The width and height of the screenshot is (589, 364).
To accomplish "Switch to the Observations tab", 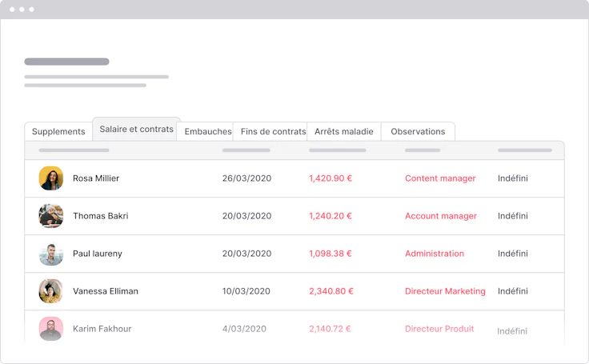I will tap(418, 131).
